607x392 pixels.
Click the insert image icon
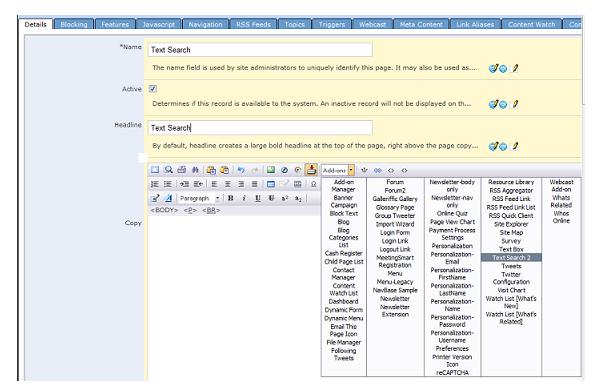pos(271,170)
